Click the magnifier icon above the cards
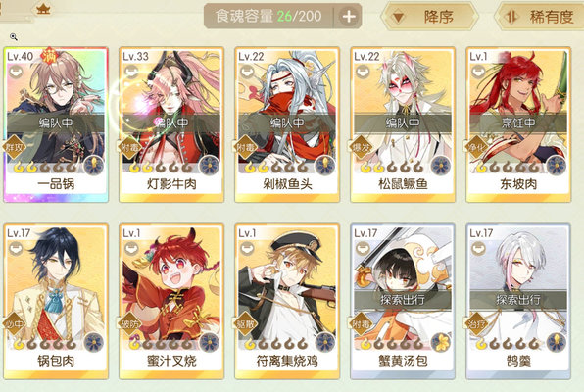The image size is (584, 392). pos(14,36)
